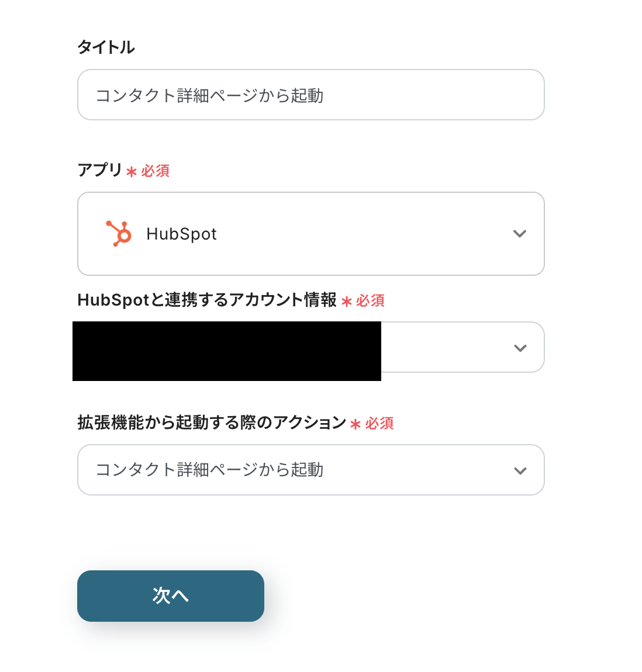Select the HubSpot app name text
Viewport: 642px width, 672px height.
pyautogui.click(x=181, y=234)
